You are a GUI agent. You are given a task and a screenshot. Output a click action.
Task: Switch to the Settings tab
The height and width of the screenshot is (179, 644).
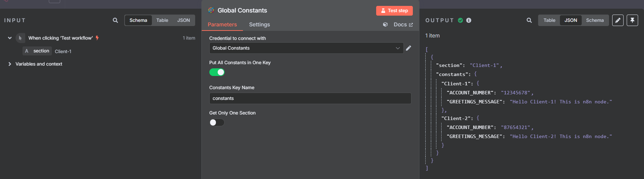tap(260, 25)
